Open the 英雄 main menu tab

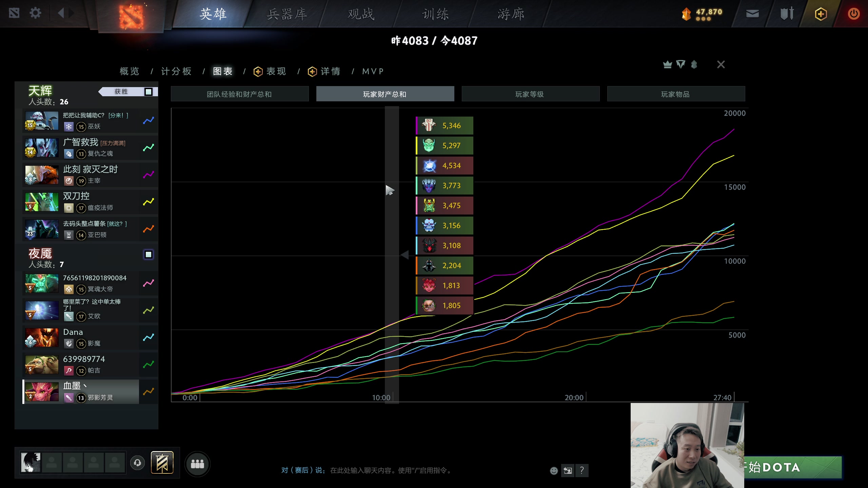(213, 14)
